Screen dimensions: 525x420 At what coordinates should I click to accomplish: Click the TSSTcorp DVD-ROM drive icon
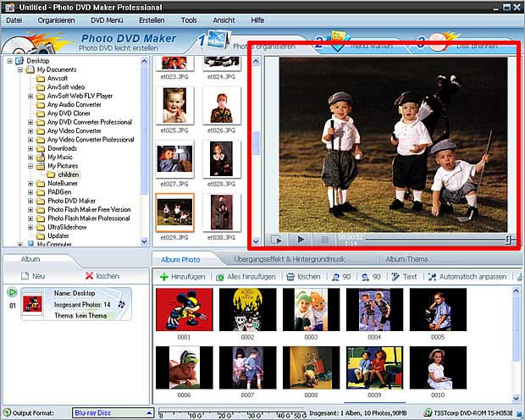click(x=428, y=413)
